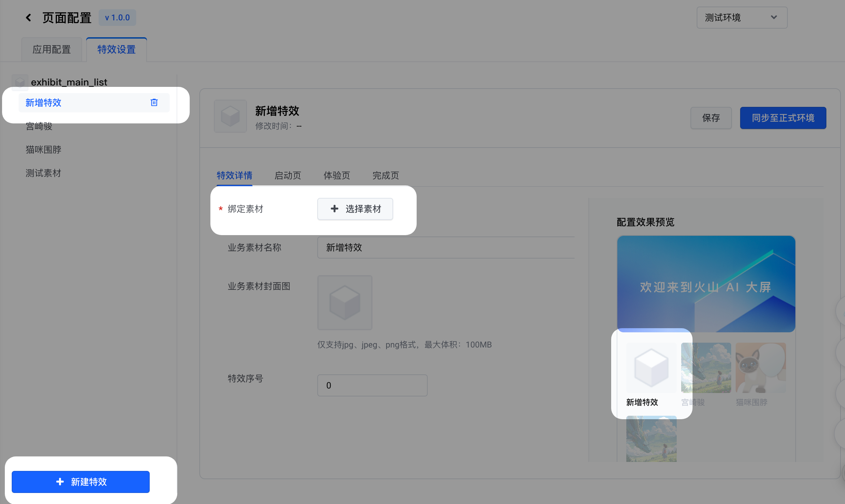Image resolution: width=845 pixels, height=504 pixels.
Task: Select the 宫崎骏 preview thumbnail
Action: (706, 367)
